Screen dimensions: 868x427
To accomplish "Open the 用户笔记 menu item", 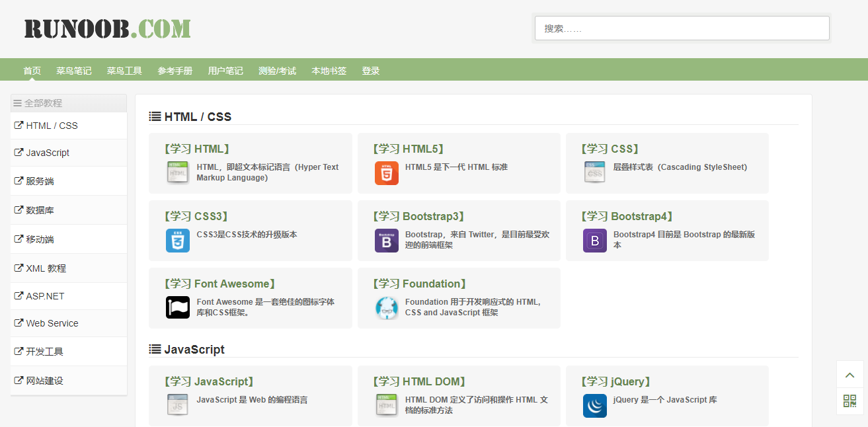I will [225, 71].
